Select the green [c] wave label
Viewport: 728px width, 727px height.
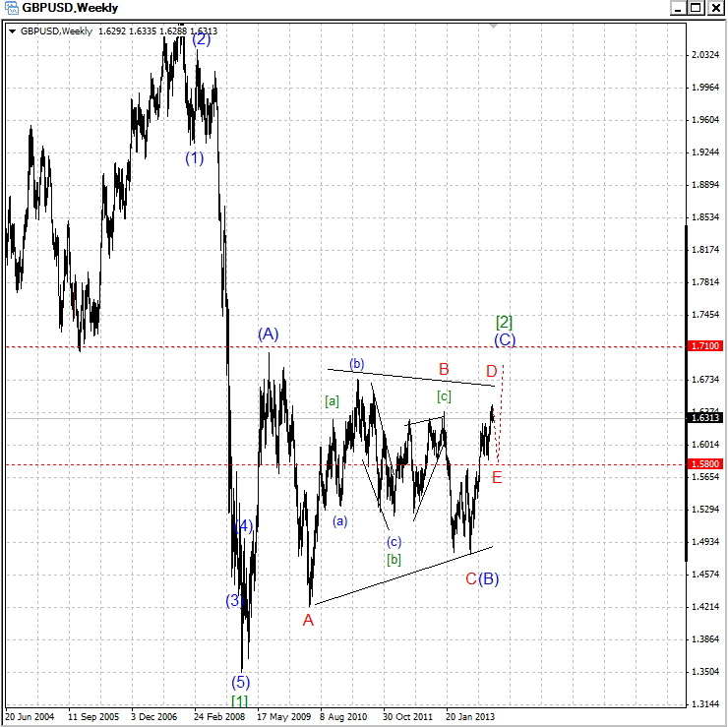pyautogui.click(x=444, y=396)
